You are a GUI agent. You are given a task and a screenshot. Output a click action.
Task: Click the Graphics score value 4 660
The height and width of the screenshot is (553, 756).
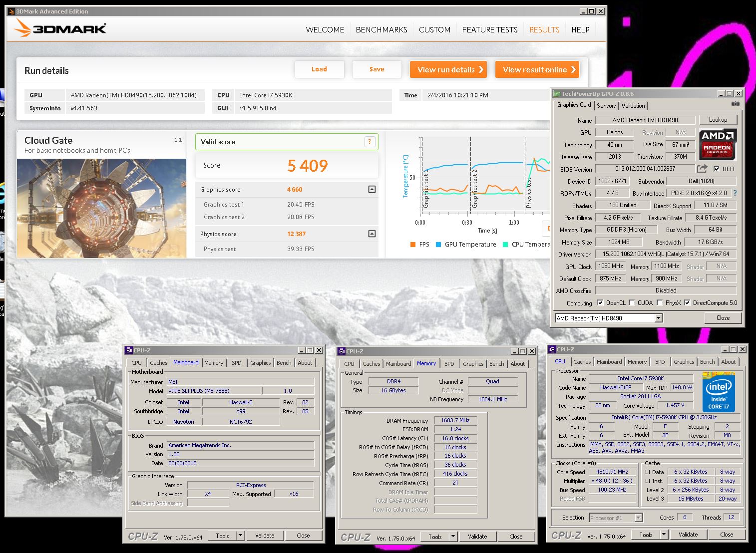click(295, 190)
